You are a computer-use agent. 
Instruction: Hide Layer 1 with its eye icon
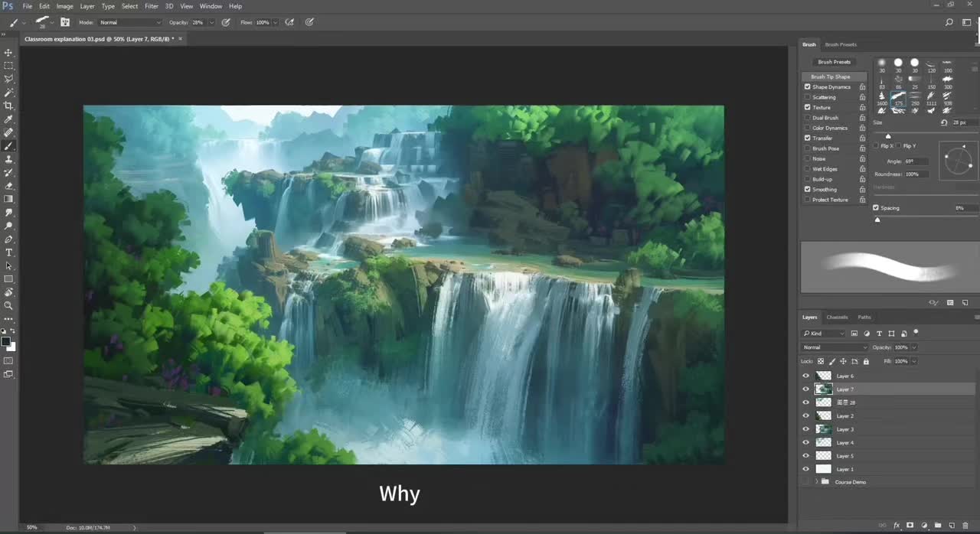[805, 469]
